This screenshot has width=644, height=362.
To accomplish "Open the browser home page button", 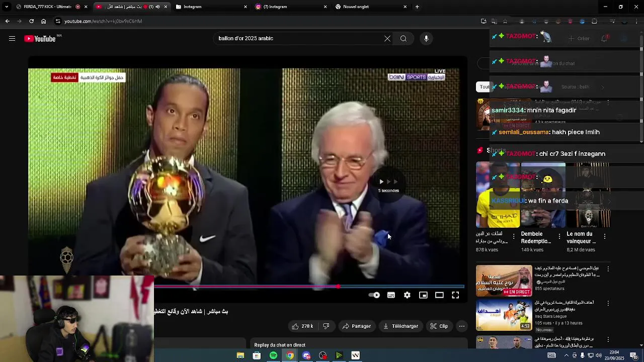I will point(43,21).
